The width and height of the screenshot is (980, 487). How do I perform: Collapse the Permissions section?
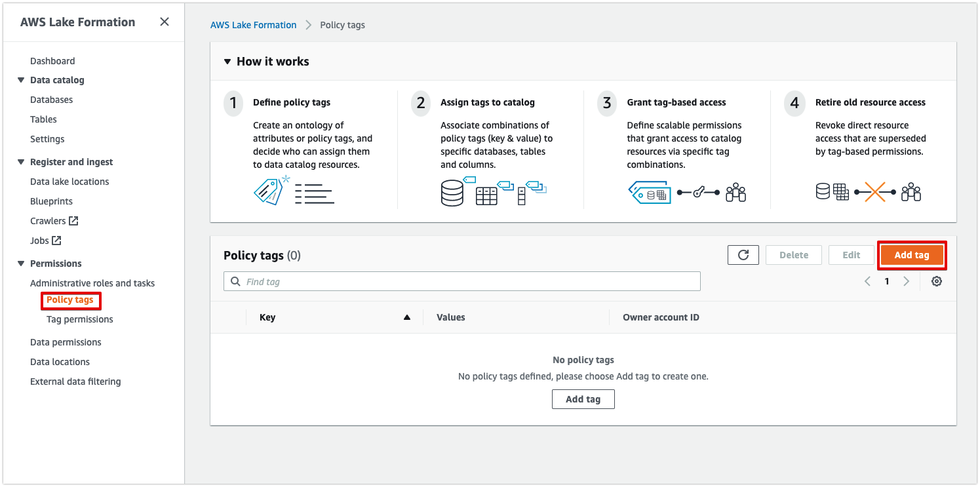click(x=22, y=263)
